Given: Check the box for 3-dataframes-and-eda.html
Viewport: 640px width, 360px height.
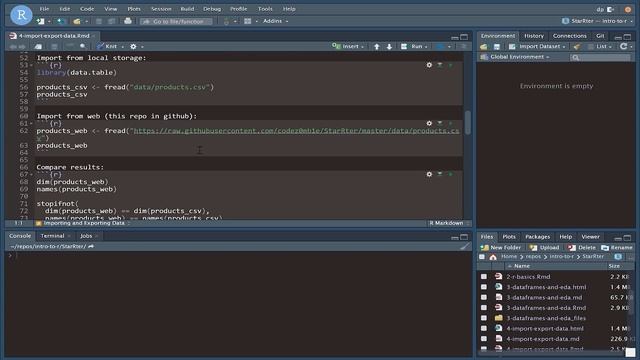Looking at the screenshot, I should (484, 287).
